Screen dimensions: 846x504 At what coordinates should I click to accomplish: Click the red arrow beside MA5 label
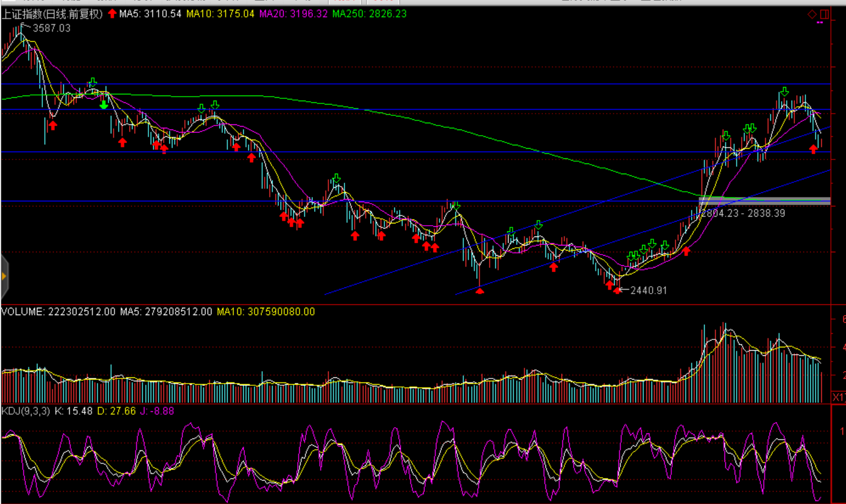click(x=112, y=14)
